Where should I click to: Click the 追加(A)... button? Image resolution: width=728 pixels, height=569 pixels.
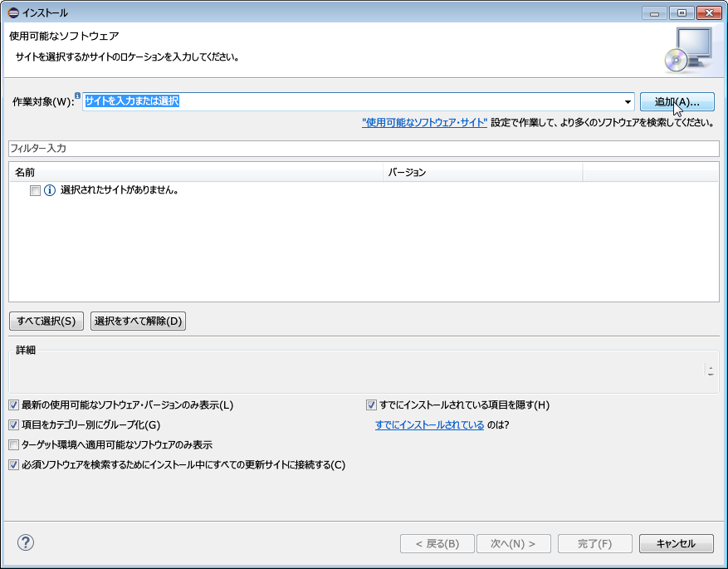pos(677,101)
